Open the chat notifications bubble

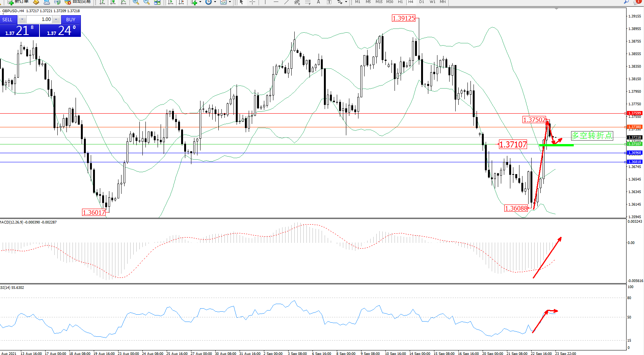[x=637, y=2]
